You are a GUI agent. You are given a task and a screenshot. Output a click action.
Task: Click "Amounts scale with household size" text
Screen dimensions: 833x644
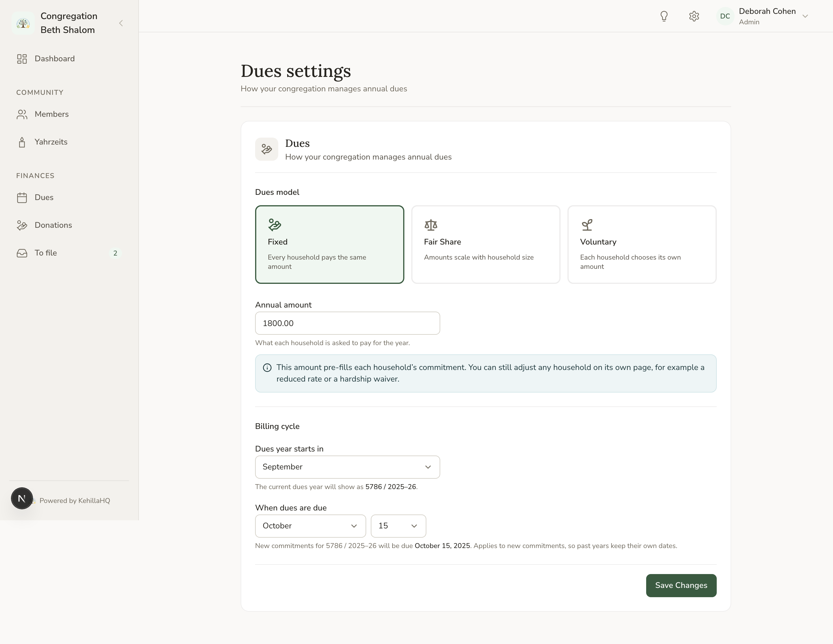point(479,258)
